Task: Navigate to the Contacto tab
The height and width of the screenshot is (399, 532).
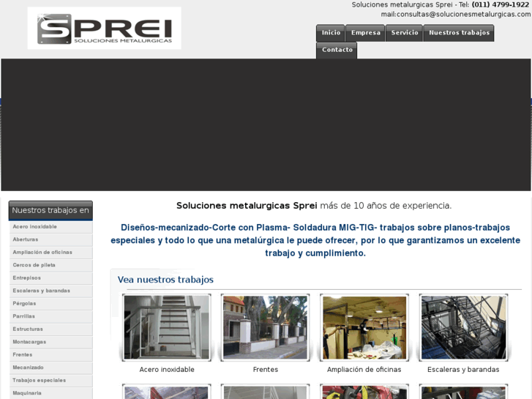Action: [x=337, y=50]
